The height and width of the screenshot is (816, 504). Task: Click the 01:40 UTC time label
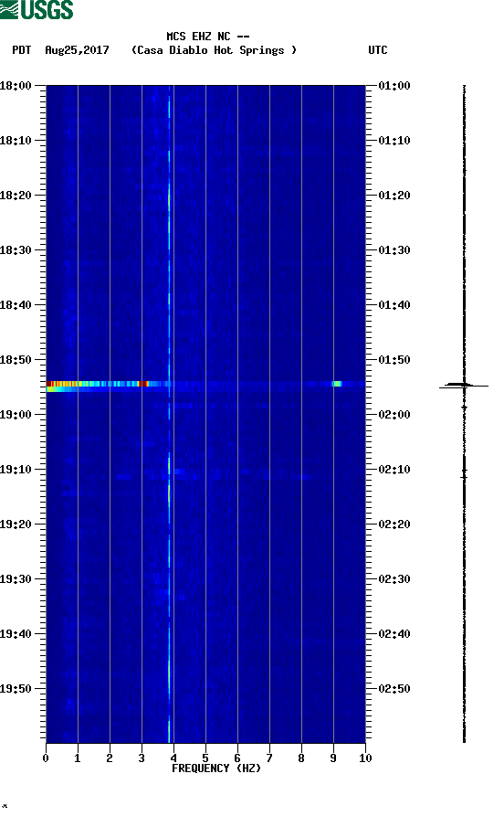394,305
